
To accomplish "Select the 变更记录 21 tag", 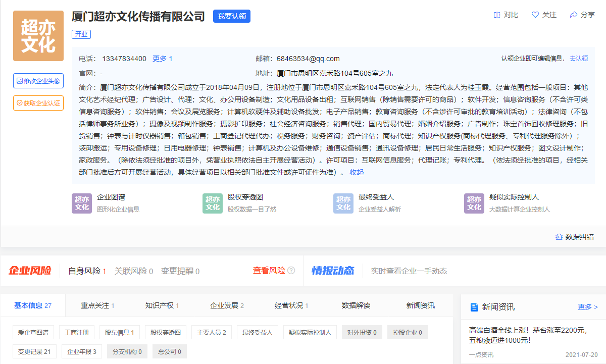I will coord(34,351).
